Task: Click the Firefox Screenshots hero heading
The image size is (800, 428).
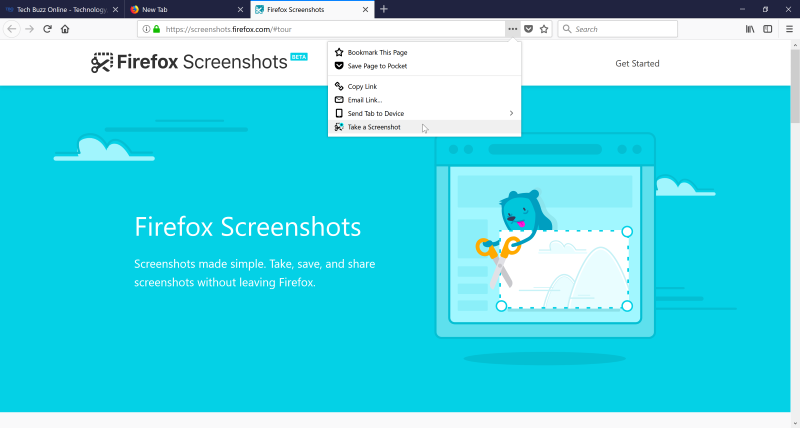Action: (247, 227)
